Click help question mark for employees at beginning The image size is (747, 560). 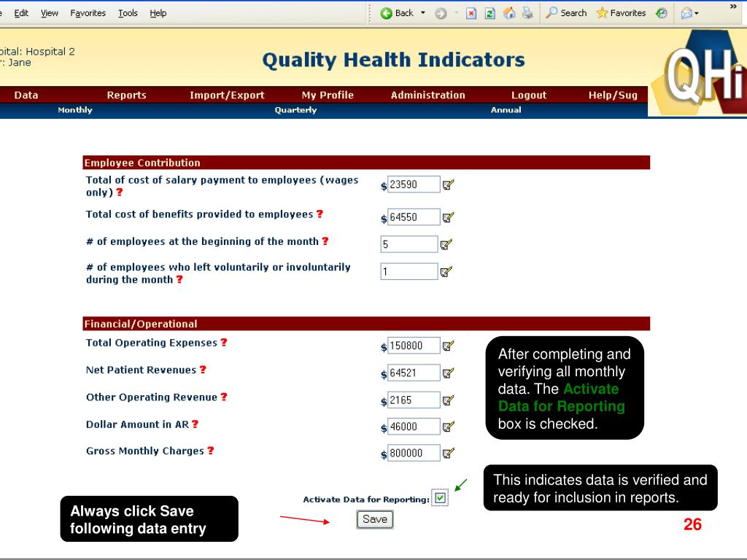325,241
